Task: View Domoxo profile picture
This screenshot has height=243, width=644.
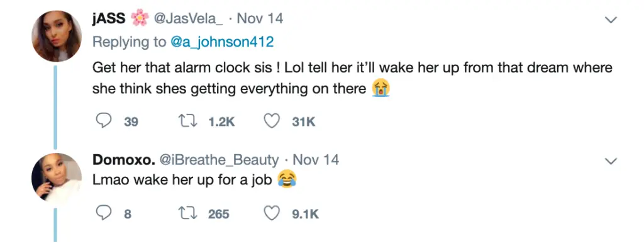Action: (x=57, y=178)
